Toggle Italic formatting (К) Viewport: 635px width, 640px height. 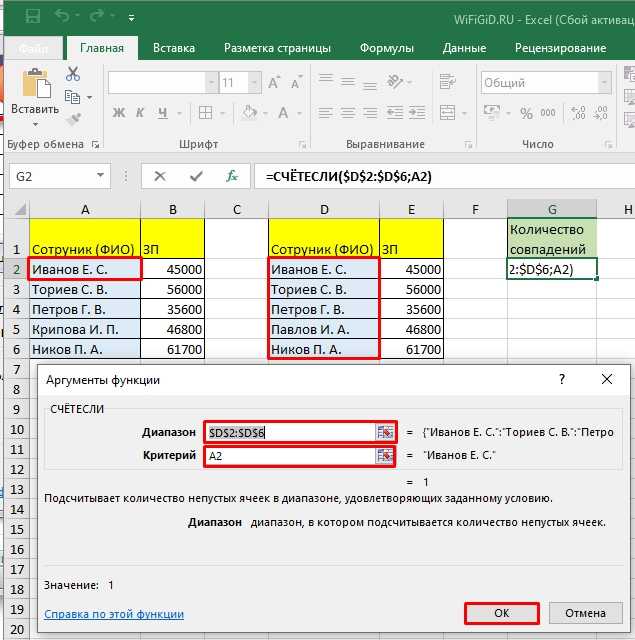coord(140,112)
